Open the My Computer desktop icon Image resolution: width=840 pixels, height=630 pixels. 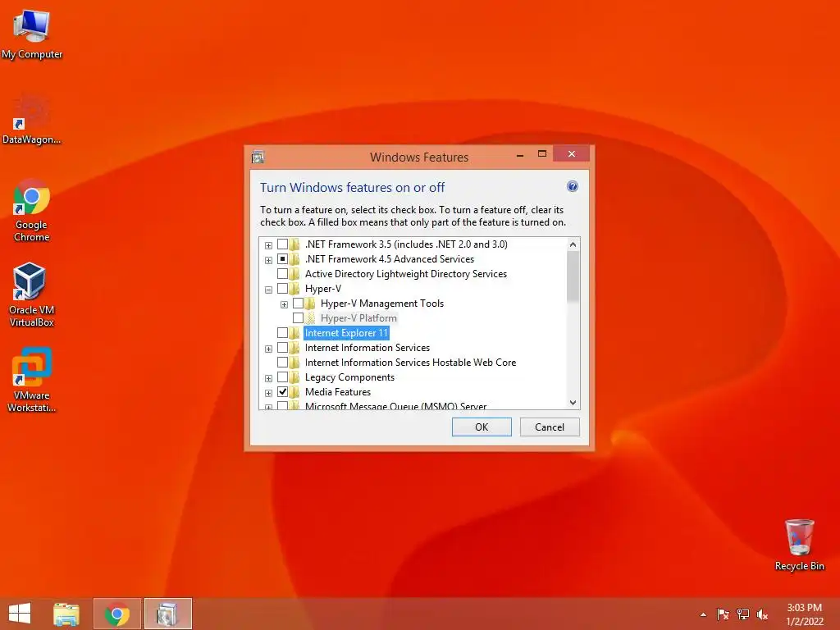pyautogui.click(x=32, y=34)
